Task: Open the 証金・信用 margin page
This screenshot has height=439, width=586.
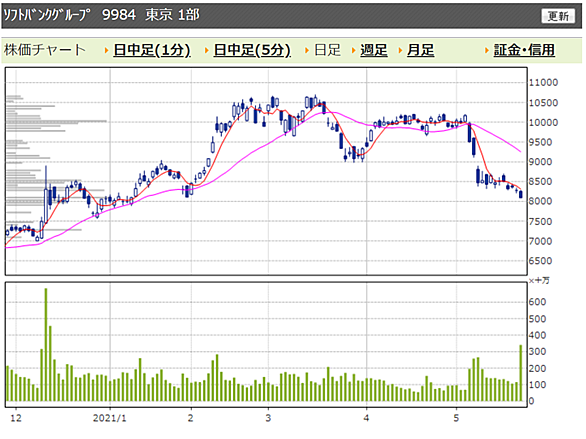Action: [524, 50]
